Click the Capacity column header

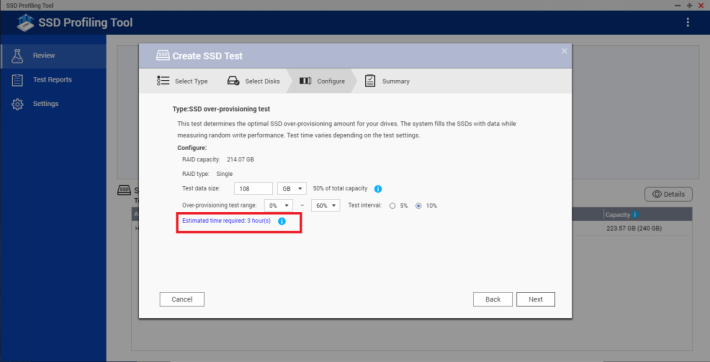coord(648,215)
